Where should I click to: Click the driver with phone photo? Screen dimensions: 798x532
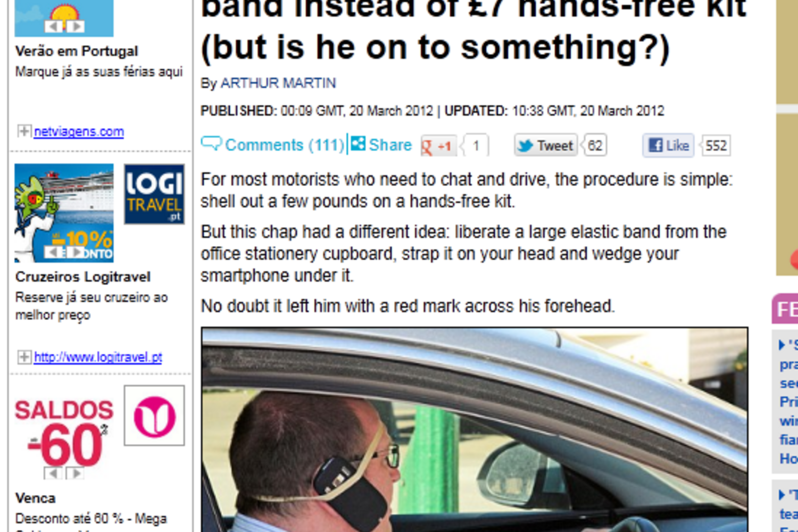tap(475, 430)
